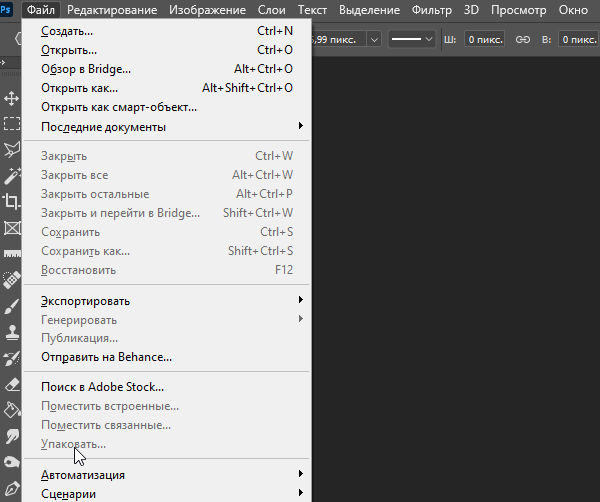The image size is (600, 502).
Task: Open the Текст menu
Action: 312,10
